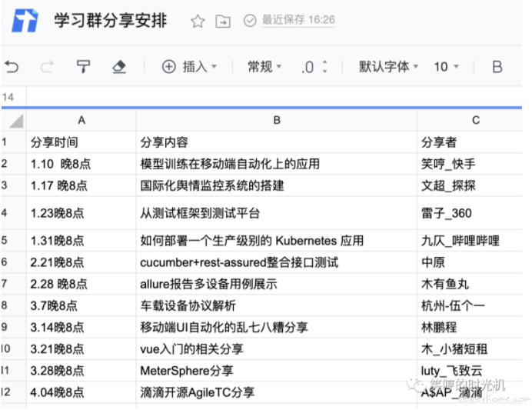Click cell 国际化舆情监控系统的搭建

(277, 185)
